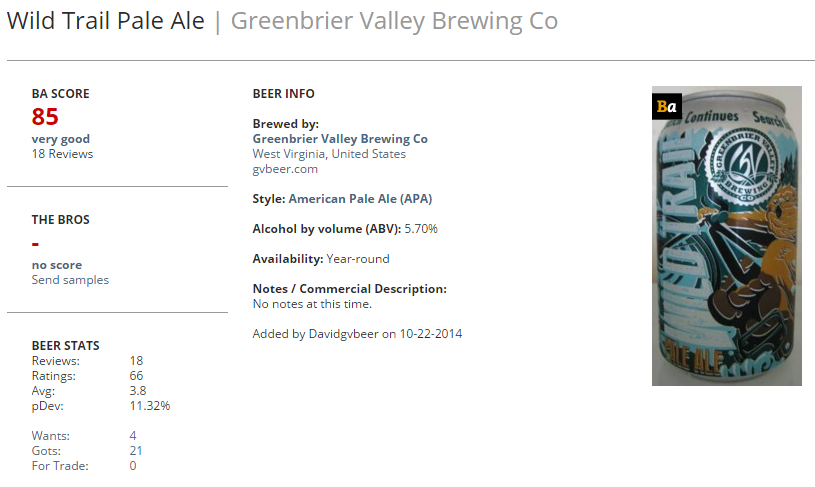Open the American Pale Ale (APA) style link

(360, 199)
